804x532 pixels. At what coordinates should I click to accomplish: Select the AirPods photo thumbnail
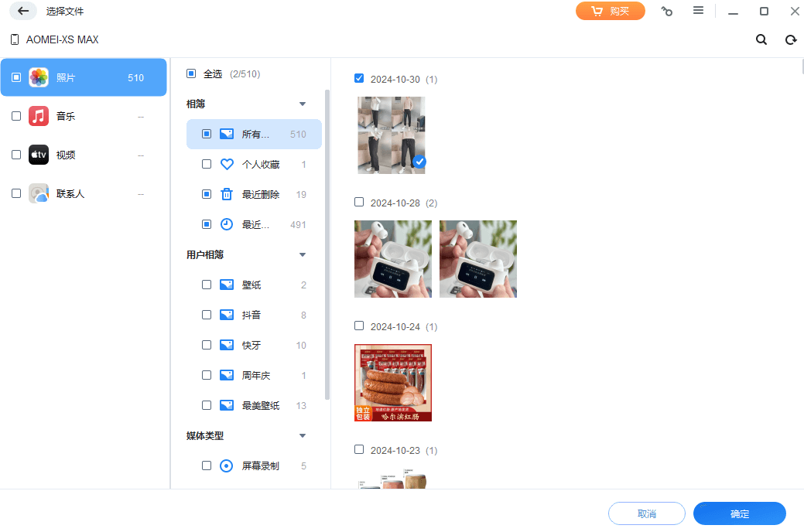point(392,258)
